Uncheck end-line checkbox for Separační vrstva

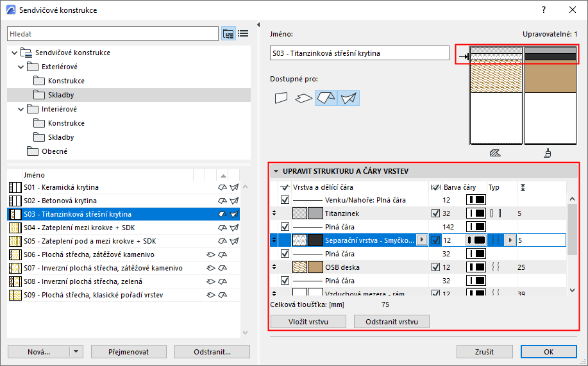[x=435, y=240]
